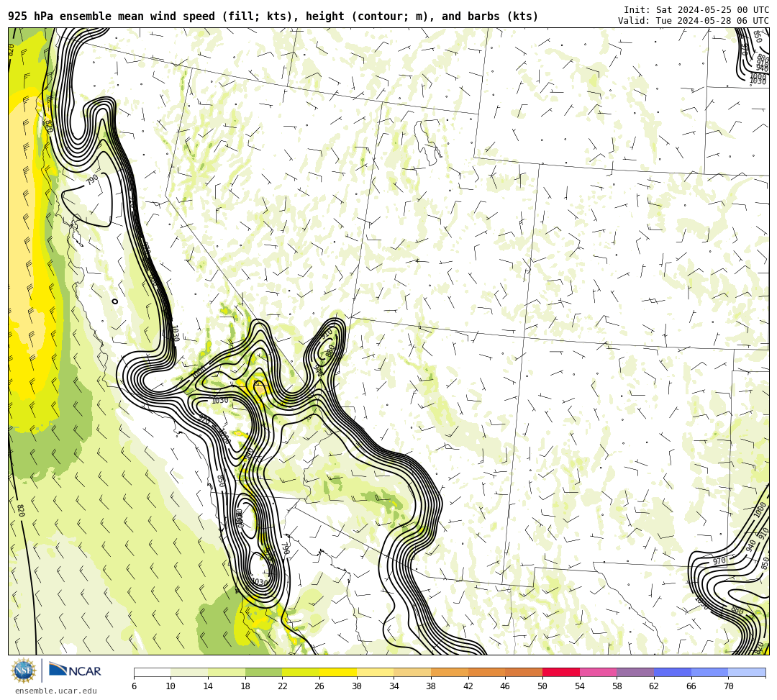Pick the pale yellow 30–34 kts swatch
Screen dimensions: 777x700
(375, 672)
